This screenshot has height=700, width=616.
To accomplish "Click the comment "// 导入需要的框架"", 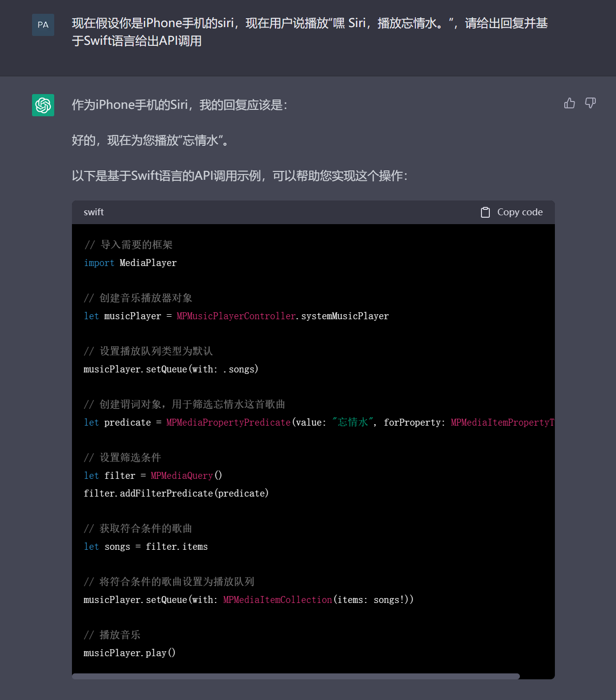I will coord(128,245).
